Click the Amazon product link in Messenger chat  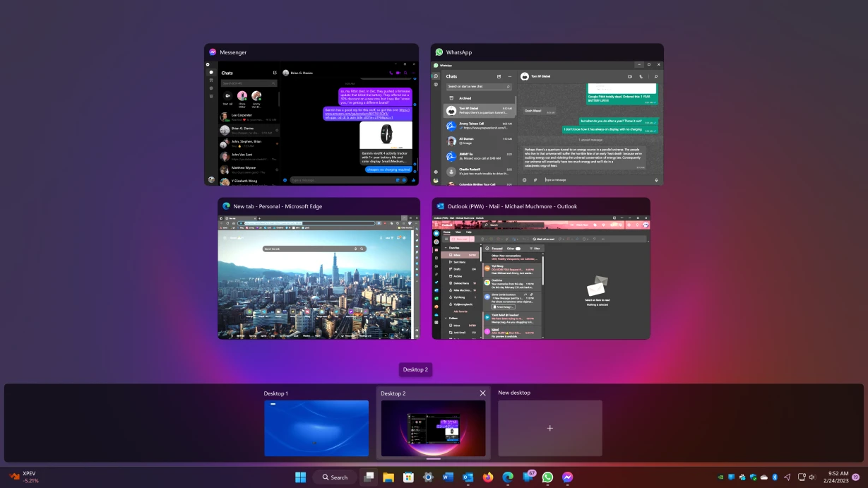(x=357, y=114)
